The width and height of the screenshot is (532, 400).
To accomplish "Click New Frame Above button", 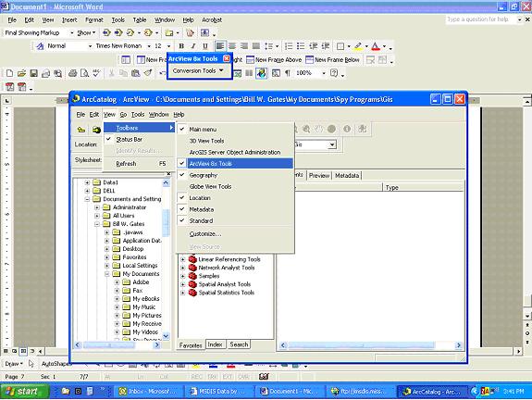I will point(274,60).
